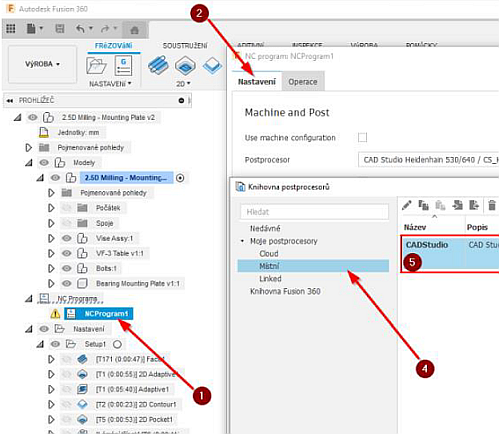Click the Save disk icon
Image resolution: width=499 pixels, height=434 pixels.
(60, 29)
